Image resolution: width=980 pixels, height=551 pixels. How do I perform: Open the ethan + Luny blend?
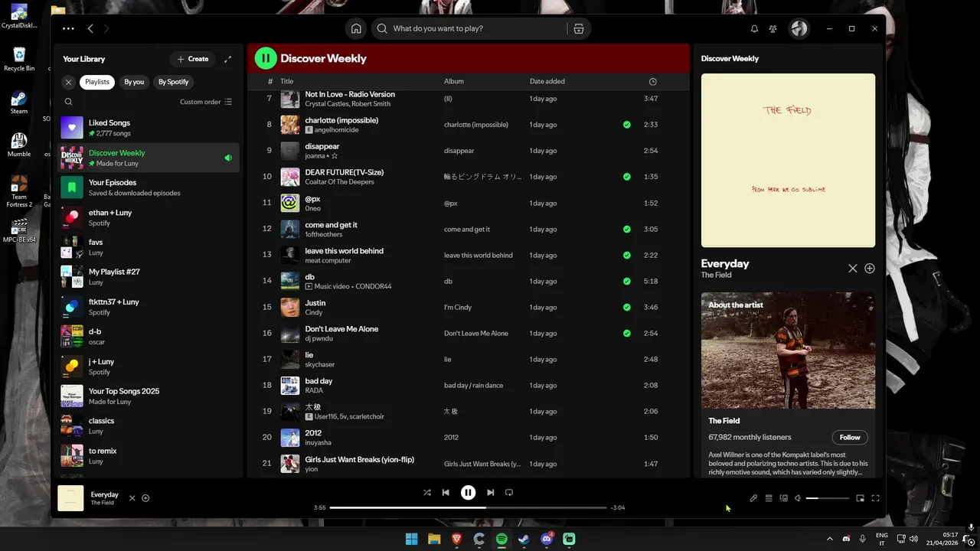[x=149, y=217]
